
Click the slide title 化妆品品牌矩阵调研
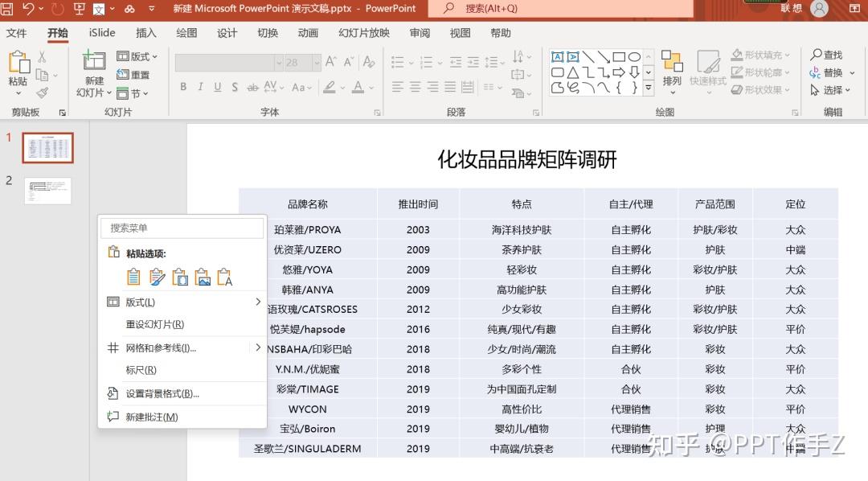(x=527, y=159)
